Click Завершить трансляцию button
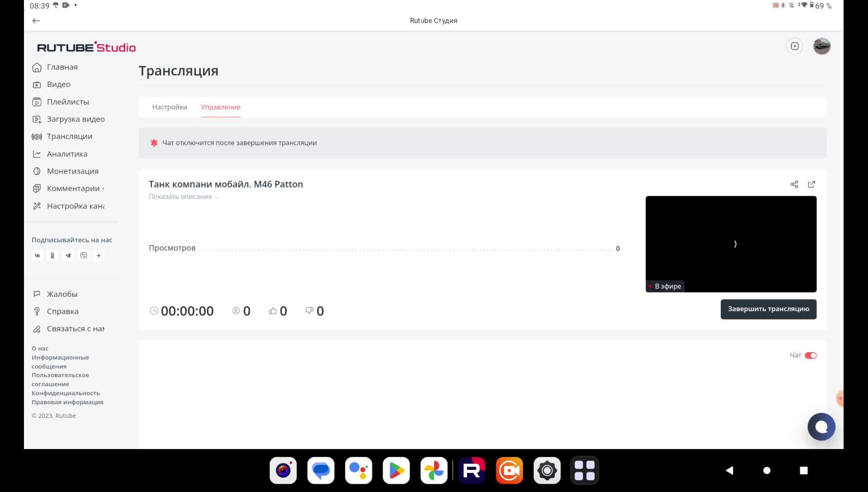Screen dimensions: 868x492 tap(768, 309)
